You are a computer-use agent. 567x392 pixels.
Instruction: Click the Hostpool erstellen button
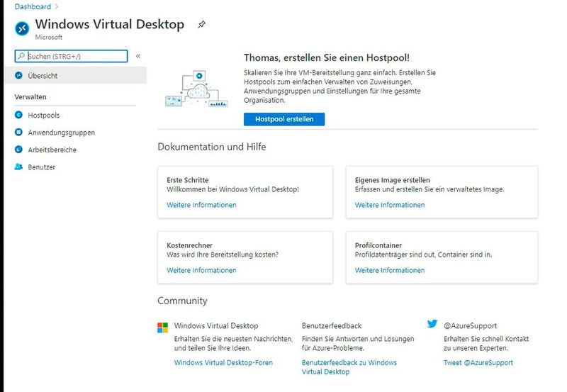click(284, 119)
